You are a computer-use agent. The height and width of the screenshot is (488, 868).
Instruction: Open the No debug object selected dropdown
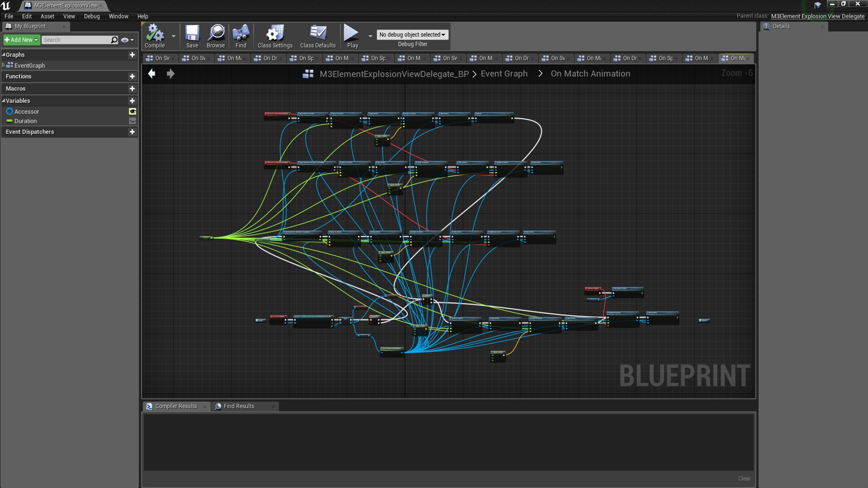point(412,34)
